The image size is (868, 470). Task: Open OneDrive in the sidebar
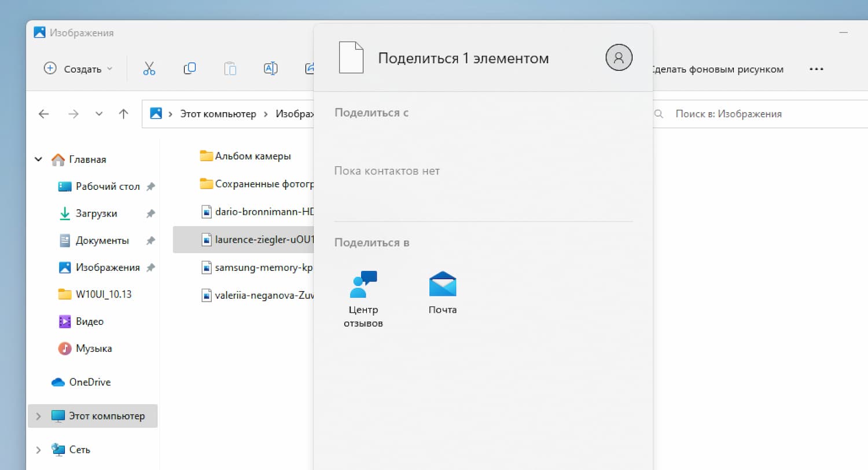tap(89, 382)
